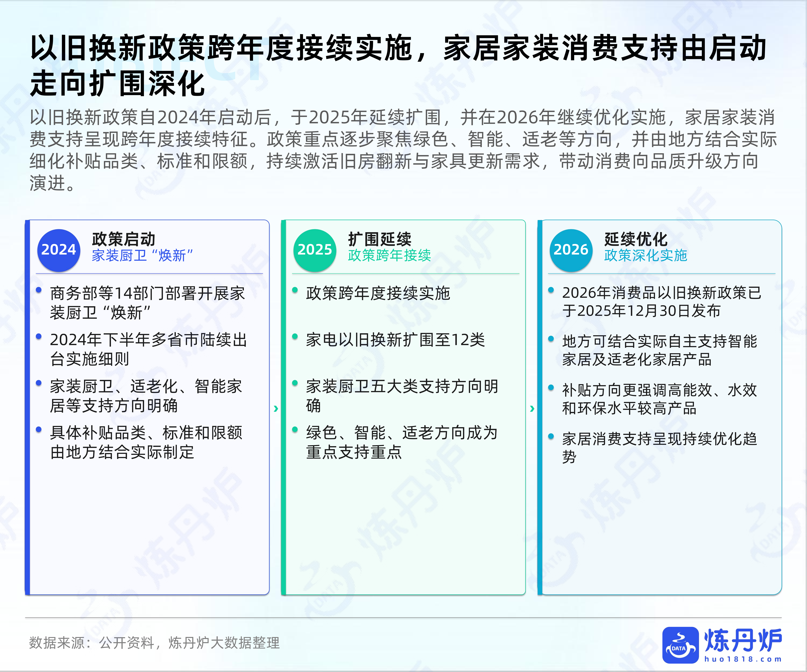Select bullet 家电以旧换新扩围至12类
Screen dimensions: 807x672
395,340
